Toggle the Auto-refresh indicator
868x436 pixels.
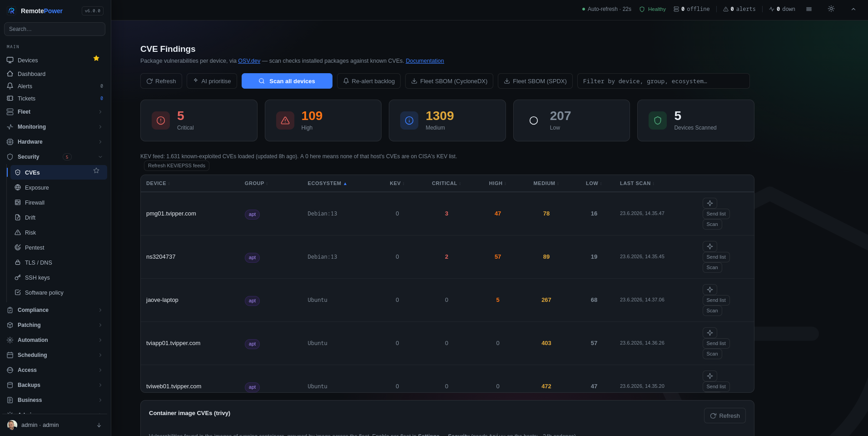point(606,9)
